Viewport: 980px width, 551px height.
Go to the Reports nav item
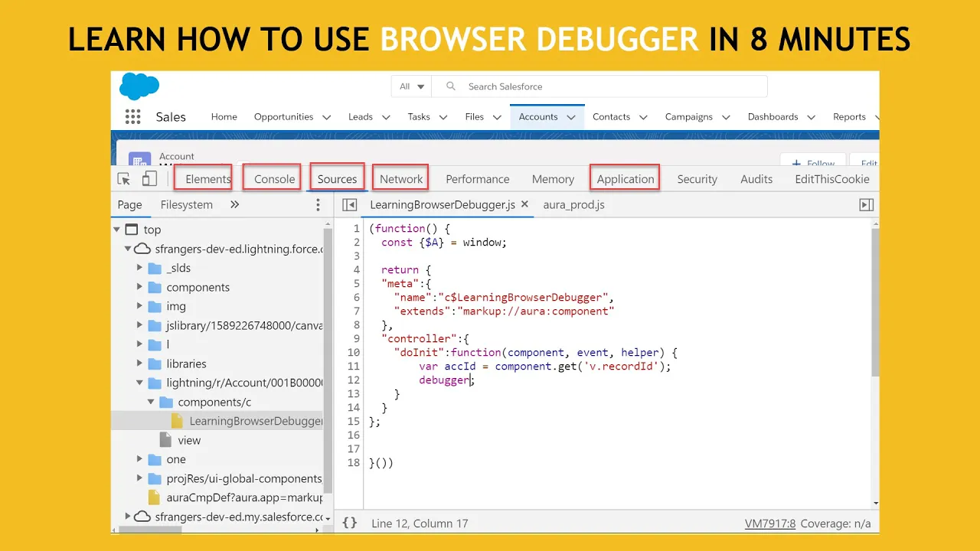coord(849,117)
